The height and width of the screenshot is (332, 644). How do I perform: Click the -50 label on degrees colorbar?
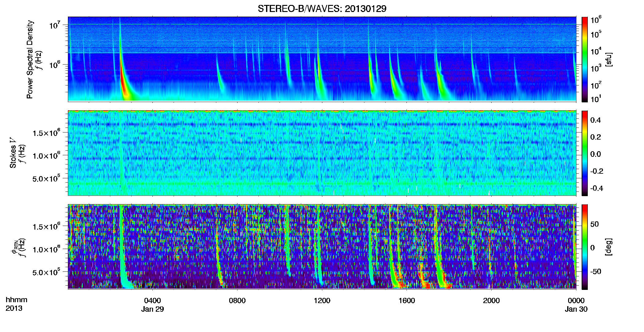595,271
